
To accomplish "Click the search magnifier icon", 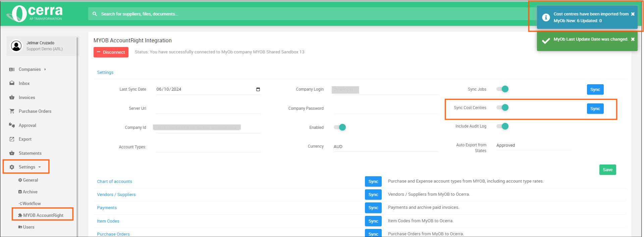I will click(x=95, y=14).
